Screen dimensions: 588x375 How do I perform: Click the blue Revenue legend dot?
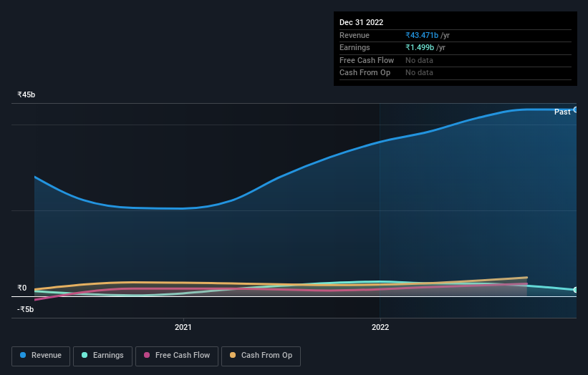[x=23, y=355]
